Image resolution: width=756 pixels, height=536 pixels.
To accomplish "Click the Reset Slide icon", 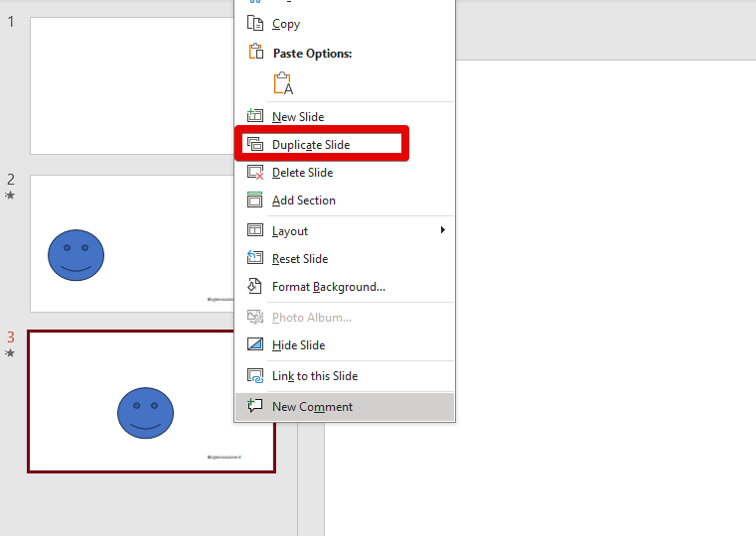I will pos(254,259).
